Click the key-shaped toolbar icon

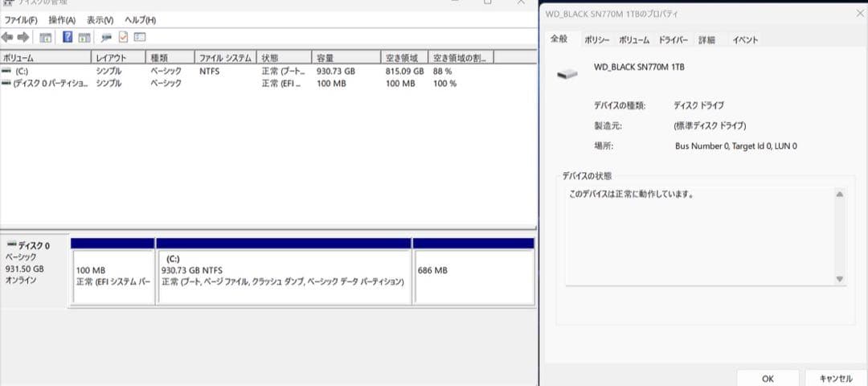(x=106, y=38)
